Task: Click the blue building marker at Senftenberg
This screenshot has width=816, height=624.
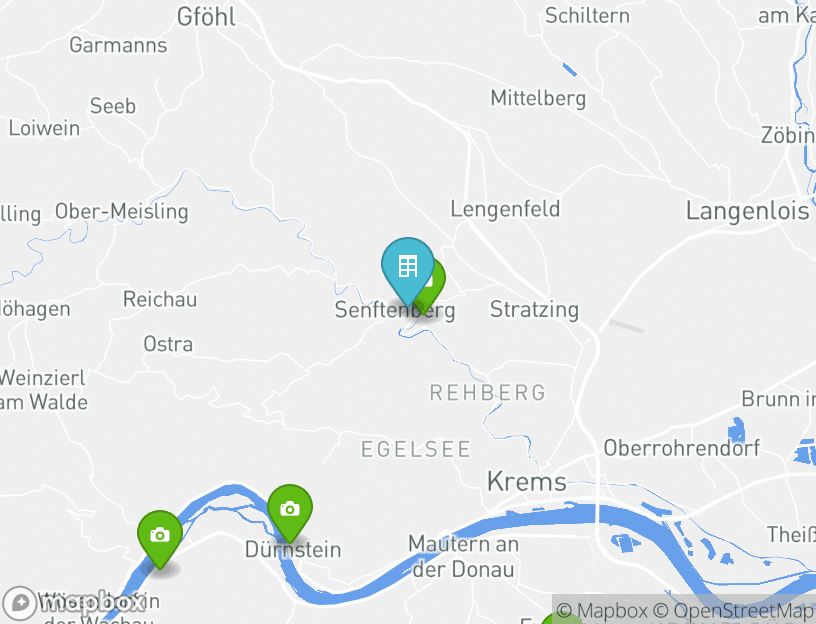Action: click(x=407, y=268)
